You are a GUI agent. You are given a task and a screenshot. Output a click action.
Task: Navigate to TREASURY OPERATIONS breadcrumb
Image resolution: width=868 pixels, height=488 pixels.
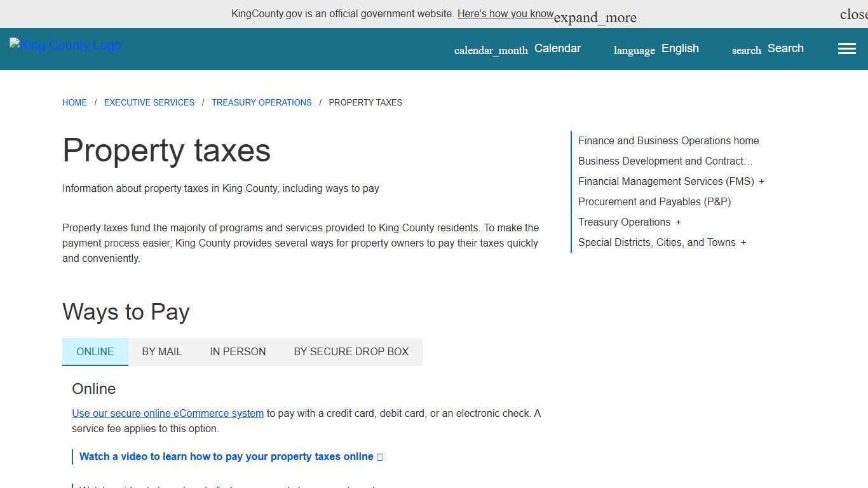pos(261,102)
